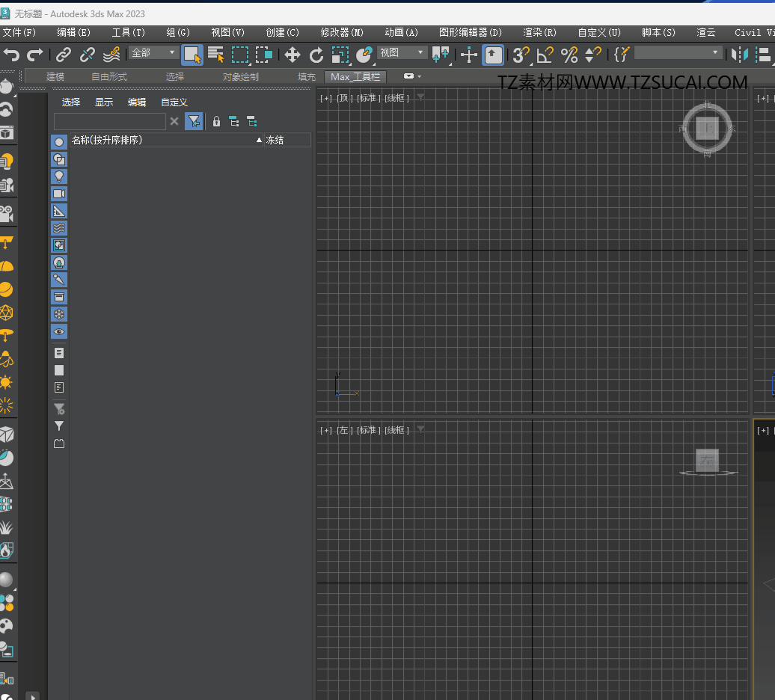Viewport: 775px width, 700px height.
Task: Click the scene explorer search field
Action: pos(110,121)
